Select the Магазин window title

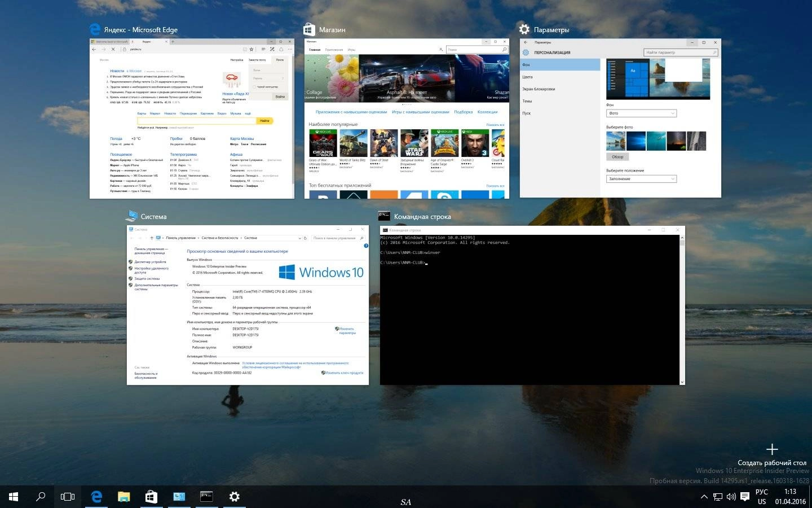(332, 30)
